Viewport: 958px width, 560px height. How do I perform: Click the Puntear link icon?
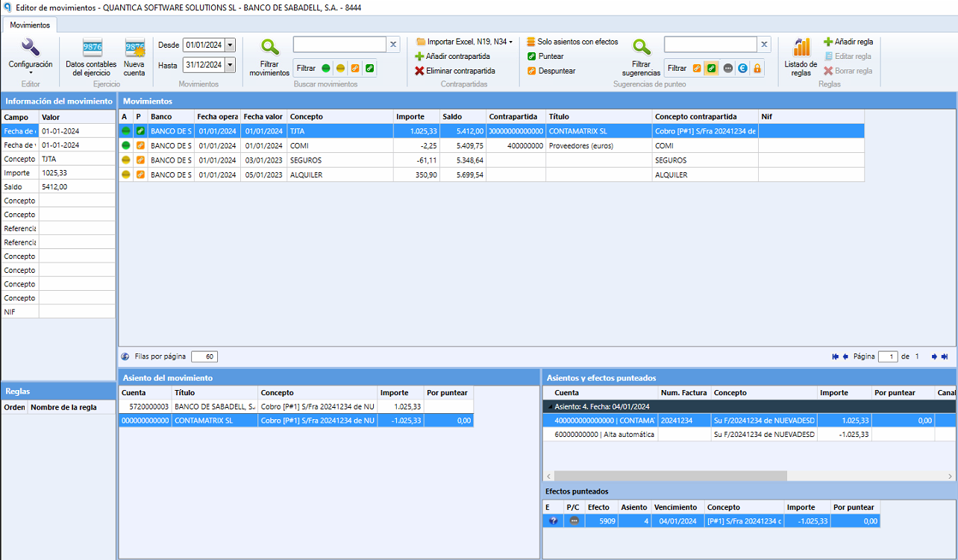tap(531, 56)
